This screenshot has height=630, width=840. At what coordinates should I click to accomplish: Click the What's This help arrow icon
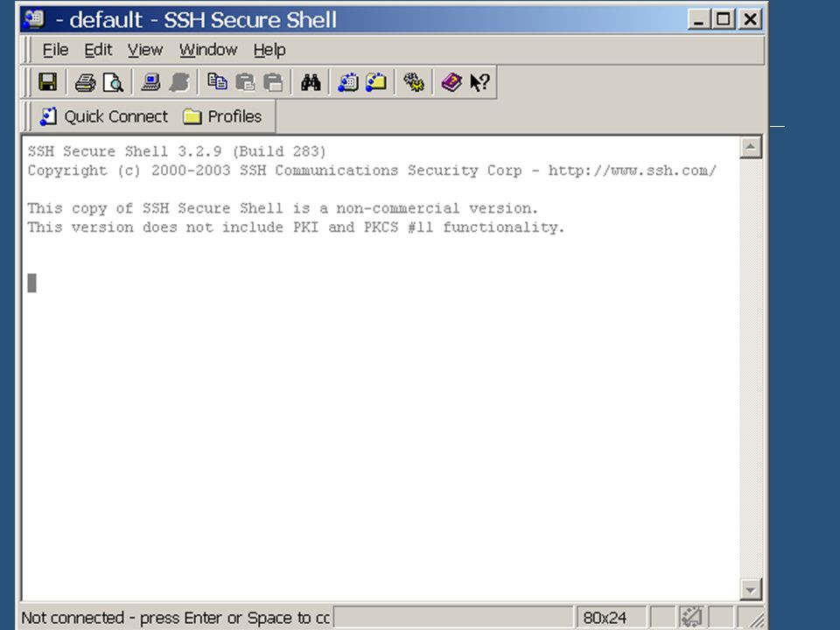coord(479,82)
